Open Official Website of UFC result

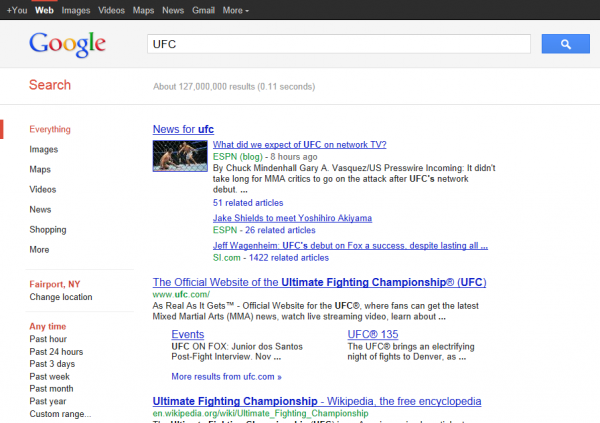coord(318,282)
